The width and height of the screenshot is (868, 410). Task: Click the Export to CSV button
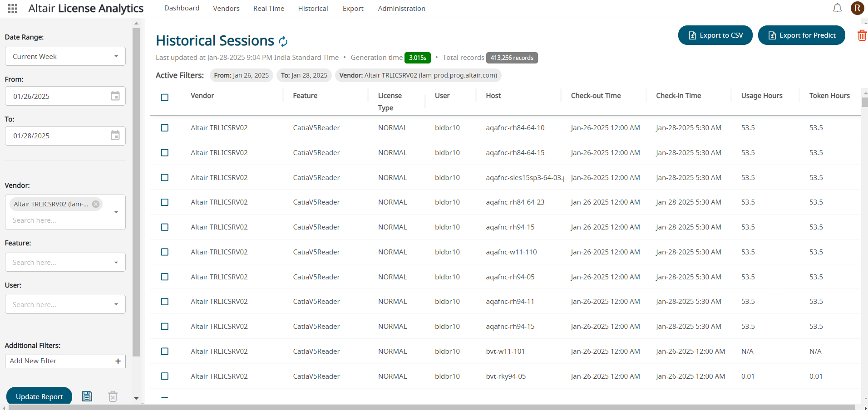pos(715,35)
